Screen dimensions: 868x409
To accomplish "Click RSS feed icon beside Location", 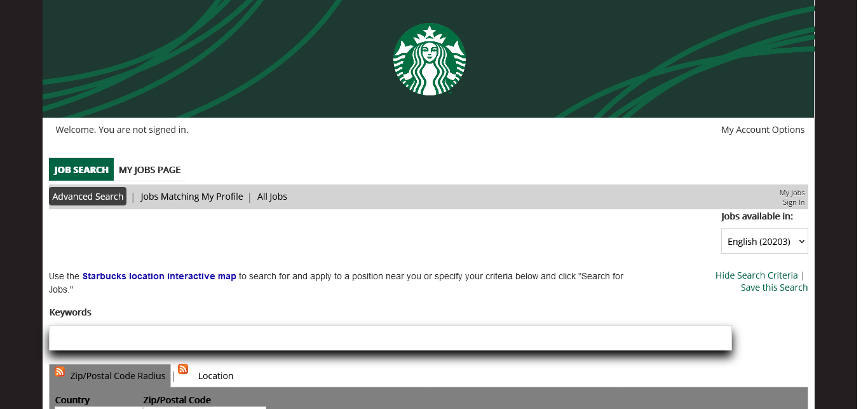I will tap(183, 369).
